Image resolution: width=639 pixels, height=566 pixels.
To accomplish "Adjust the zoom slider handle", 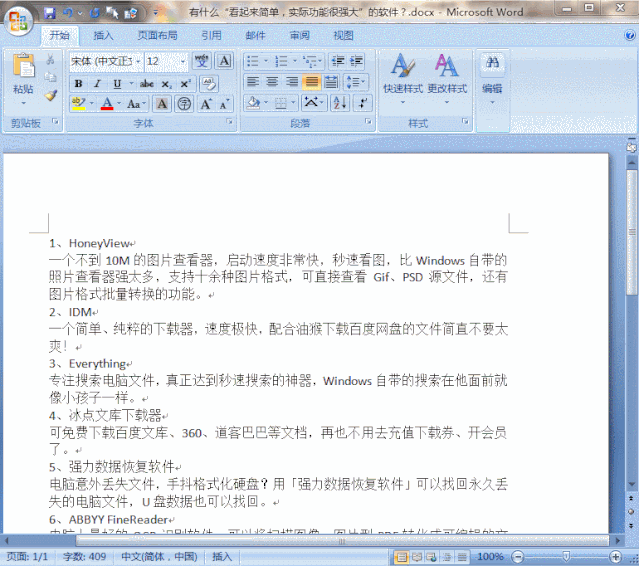I will (566, 556).
